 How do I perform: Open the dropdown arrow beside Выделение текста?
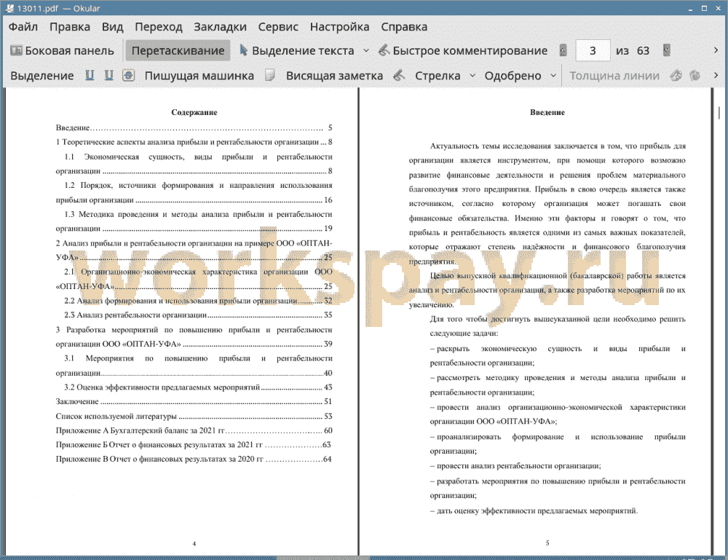pyautogui.click(x=366, y=51)
